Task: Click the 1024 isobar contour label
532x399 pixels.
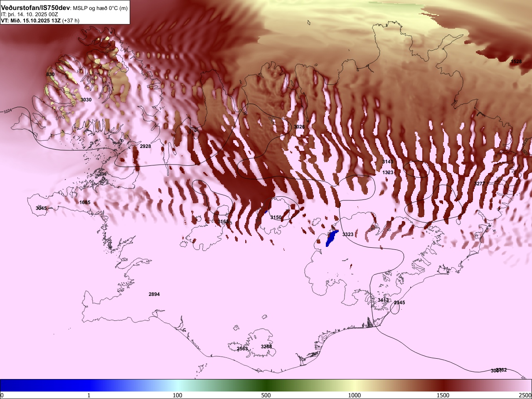Action: 8,111
